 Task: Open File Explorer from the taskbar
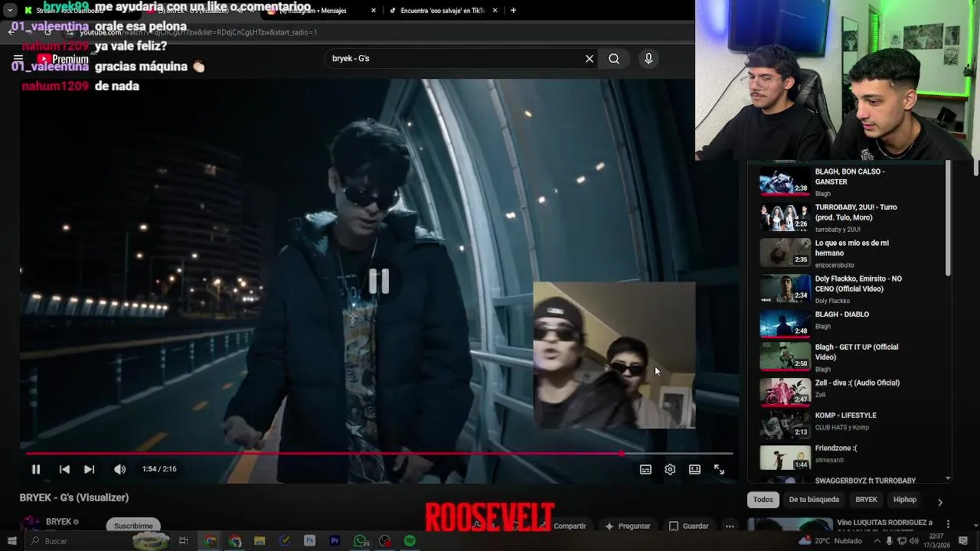(x=260, y=541)
